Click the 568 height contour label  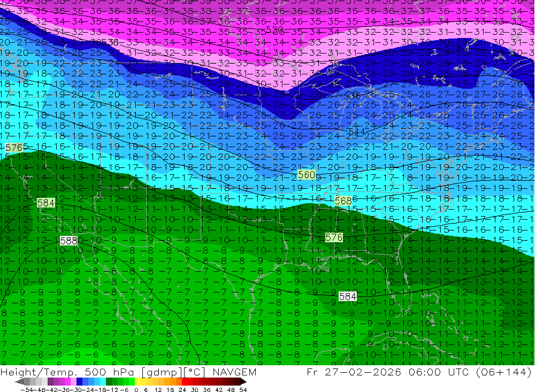coord(343,201)
